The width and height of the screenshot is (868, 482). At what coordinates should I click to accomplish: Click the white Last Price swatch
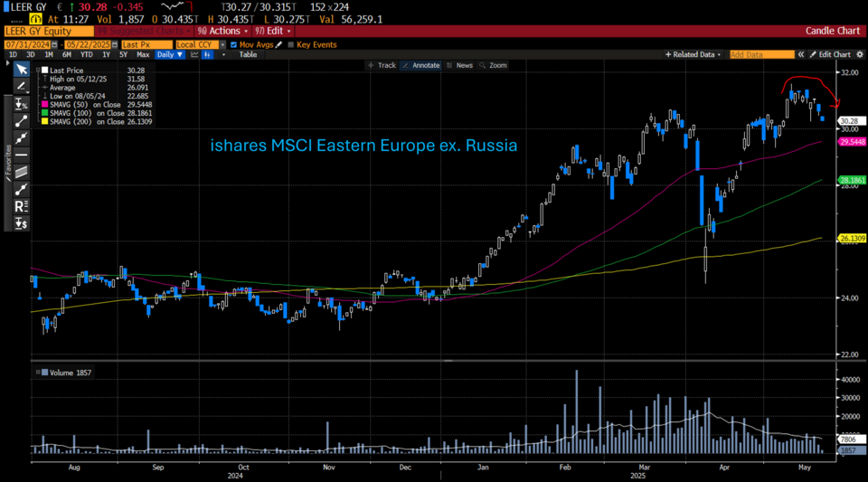[45, 71]
